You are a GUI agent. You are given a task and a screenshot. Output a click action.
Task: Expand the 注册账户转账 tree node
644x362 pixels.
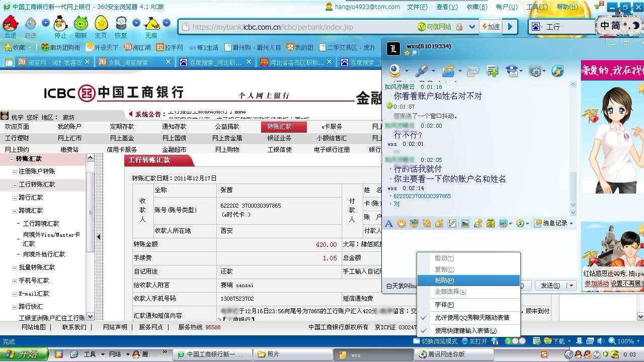(x=15, y=171)
